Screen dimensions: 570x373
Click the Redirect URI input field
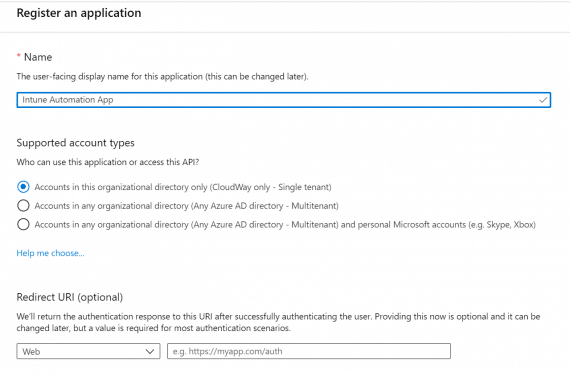[x=309, y=351]
